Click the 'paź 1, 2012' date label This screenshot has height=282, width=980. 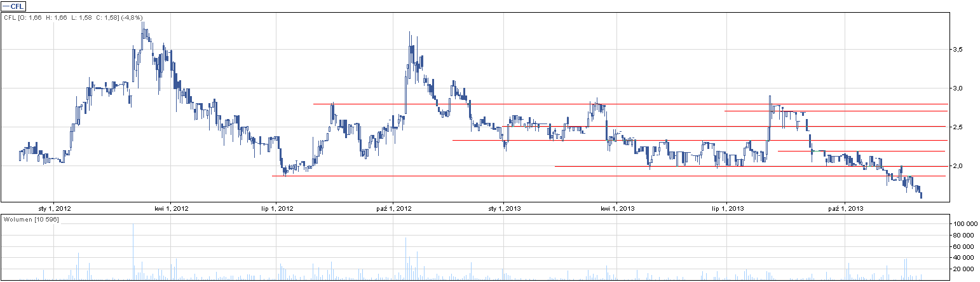coord(393,208)
